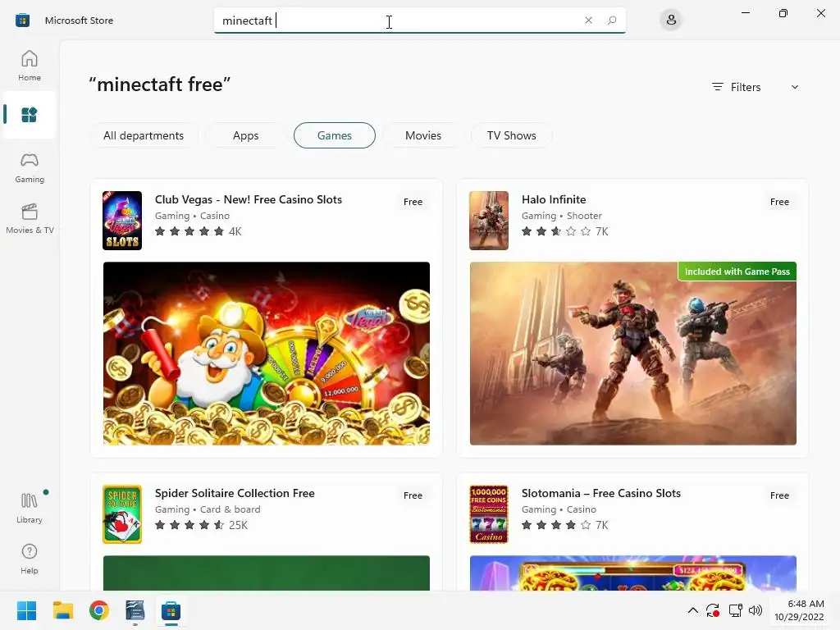Open Club Vegas - New! Free Casino Slots title

click(249, 199)
